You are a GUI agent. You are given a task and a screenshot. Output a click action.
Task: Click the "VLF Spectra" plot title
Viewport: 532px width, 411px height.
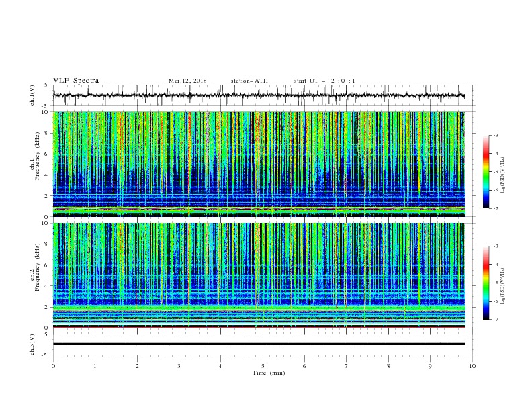click(x=76, y=81)
